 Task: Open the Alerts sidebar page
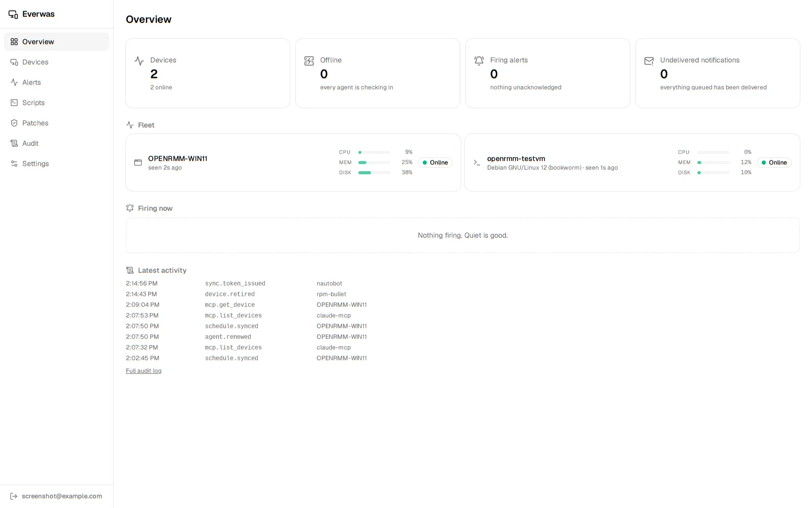point(56,82)
